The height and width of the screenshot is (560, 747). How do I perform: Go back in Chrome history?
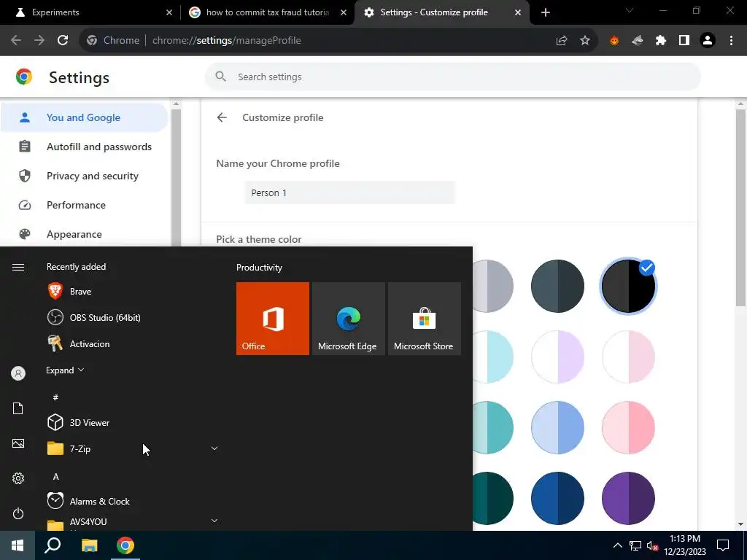[x=16, y=41]
